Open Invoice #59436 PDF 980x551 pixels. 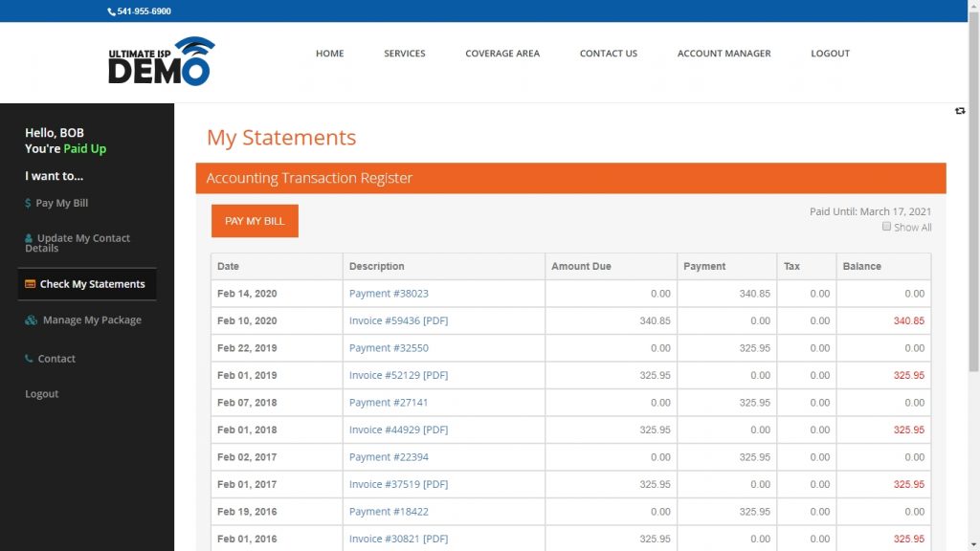tap(398, 320)
